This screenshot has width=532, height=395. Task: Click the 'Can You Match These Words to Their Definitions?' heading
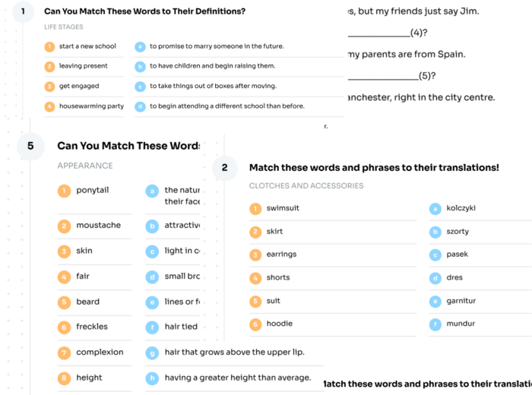pos(144,11)
